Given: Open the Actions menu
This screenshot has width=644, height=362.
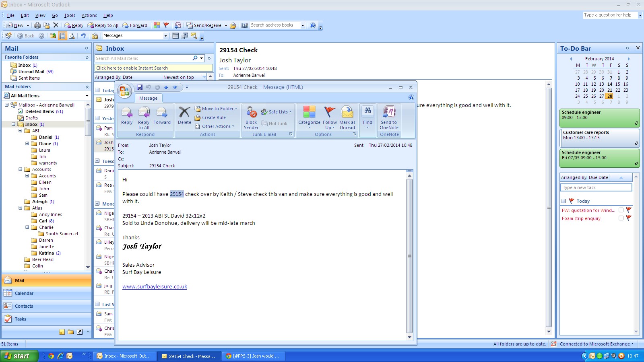Looking at the screenshot, I should [89, 15].
